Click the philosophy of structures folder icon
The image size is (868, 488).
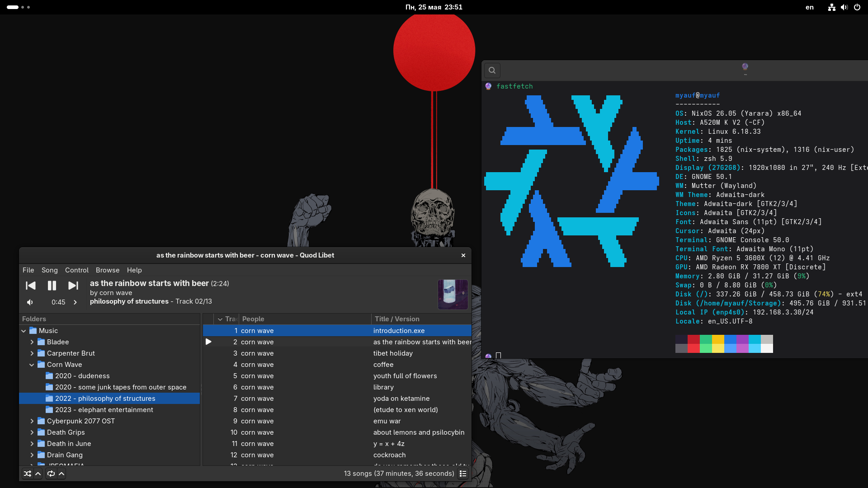tap(49, 399)
